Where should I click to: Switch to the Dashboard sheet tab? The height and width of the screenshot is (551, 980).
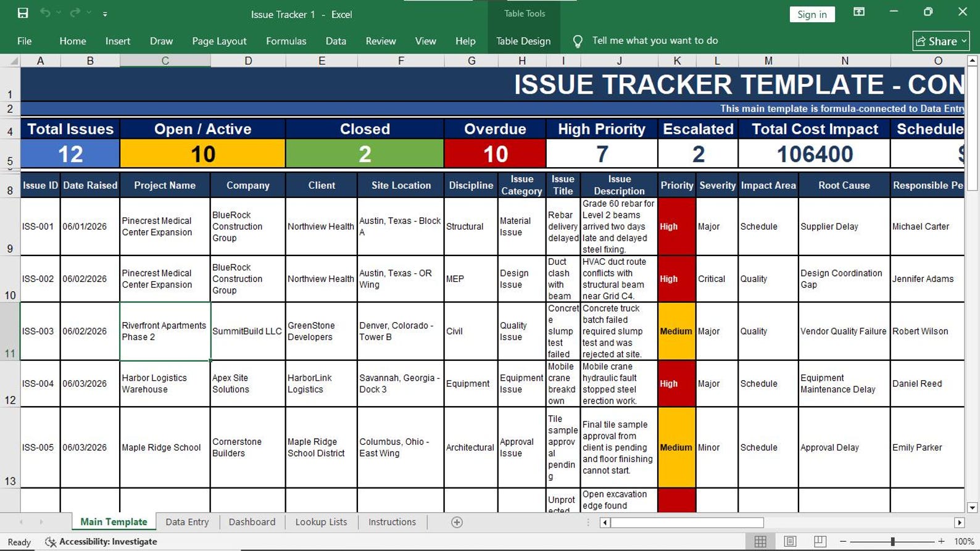[252, 522]
